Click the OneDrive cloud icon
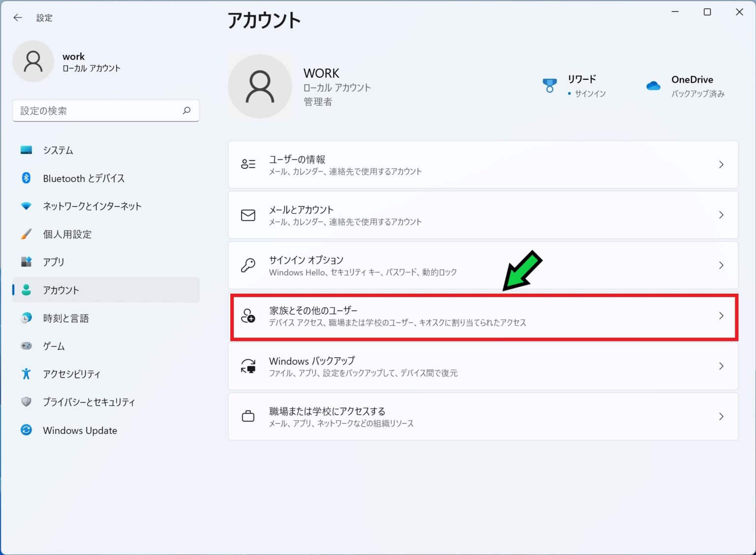Image resolution: width=756 pixels, height=555 pixels. 653,86
